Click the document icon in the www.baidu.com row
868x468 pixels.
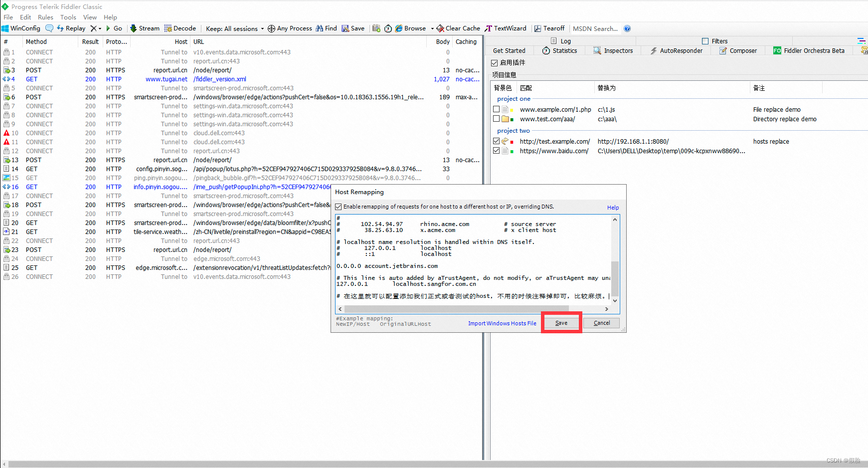505,151
